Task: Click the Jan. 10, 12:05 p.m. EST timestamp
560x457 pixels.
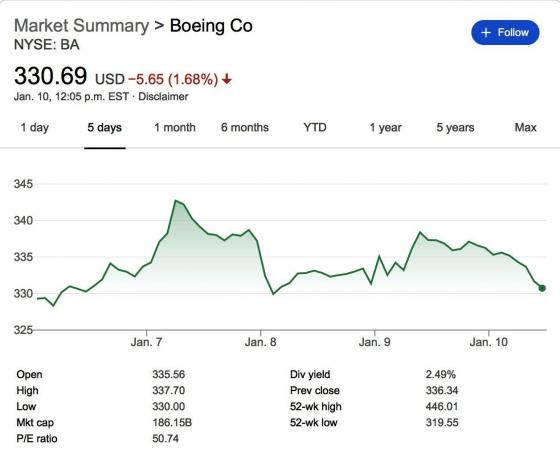Action: click(71, 97)
